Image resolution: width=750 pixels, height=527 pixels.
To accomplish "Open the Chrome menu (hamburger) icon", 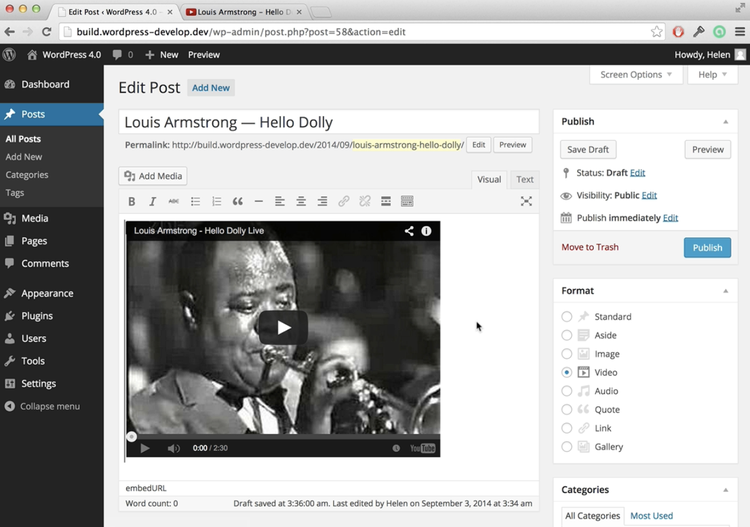I will click(740, 32).
